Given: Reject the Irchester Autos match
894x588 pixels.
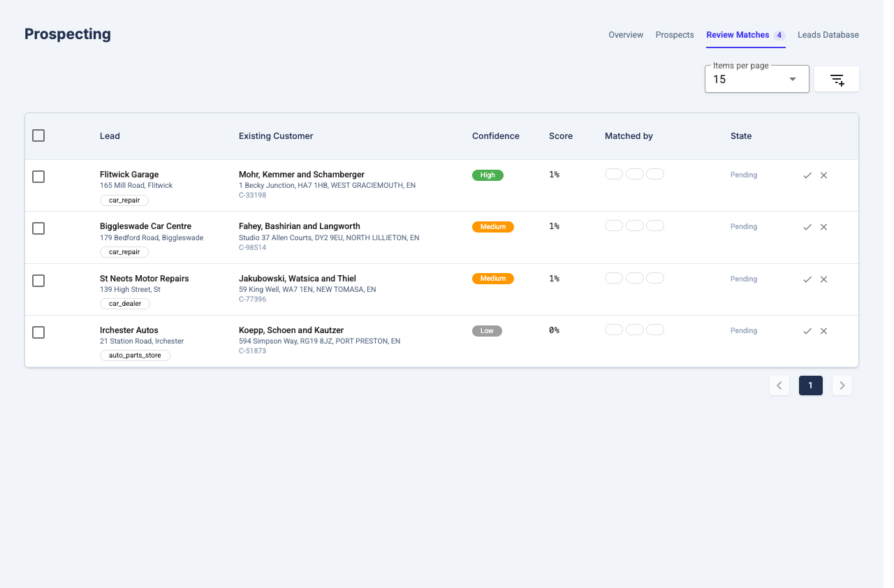Looking at the screenshot, I should click(x=824, y=331).
